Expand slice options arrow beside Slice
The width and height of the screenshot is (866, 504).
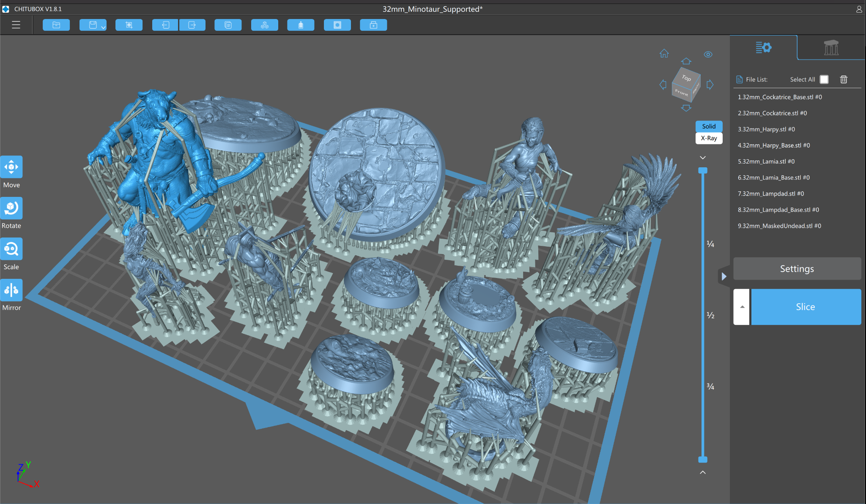742,307
